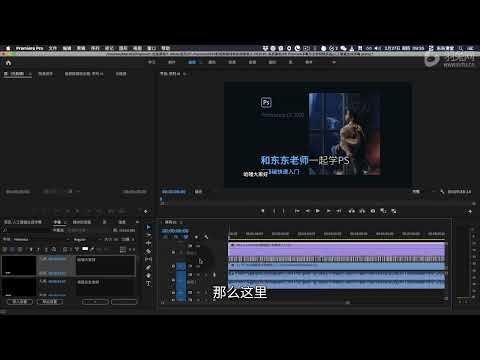
Task: Open the caption font family dropdown
Action: pyautogui.click(x=41, y=239)
